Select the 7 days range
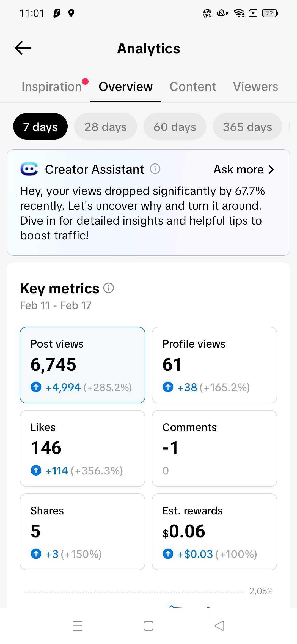This screenshot has height=644, width=297. pyautogui.click(x=40, y=127)
